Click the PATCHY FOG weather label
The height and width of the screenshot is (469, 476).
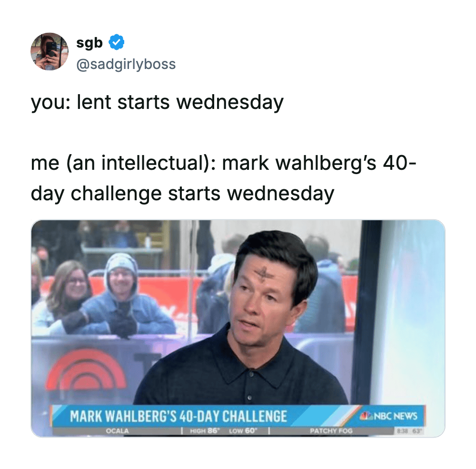click(x=331, y=431)
